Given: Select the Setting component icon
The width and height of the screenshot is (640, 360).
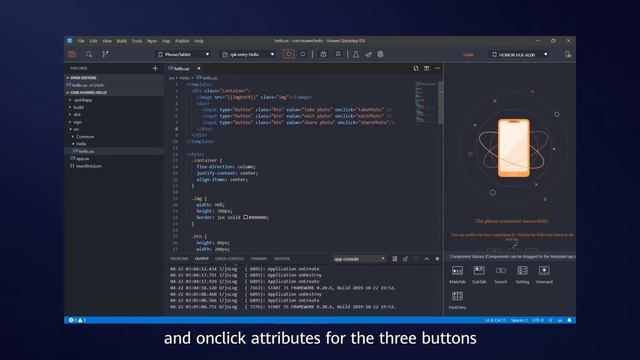Looking at the screenshot, I should pos(522,271).
